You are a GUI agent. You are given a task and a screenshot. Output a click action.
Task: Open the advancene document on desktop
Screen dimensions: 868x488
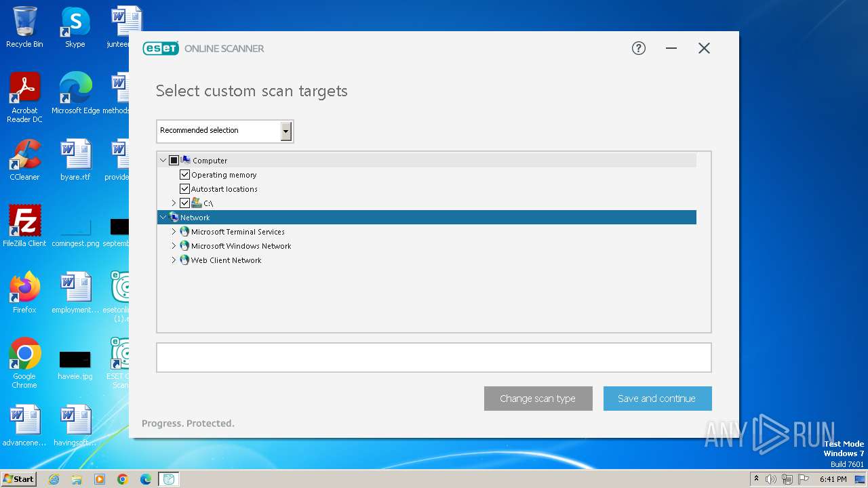[24, 426]
